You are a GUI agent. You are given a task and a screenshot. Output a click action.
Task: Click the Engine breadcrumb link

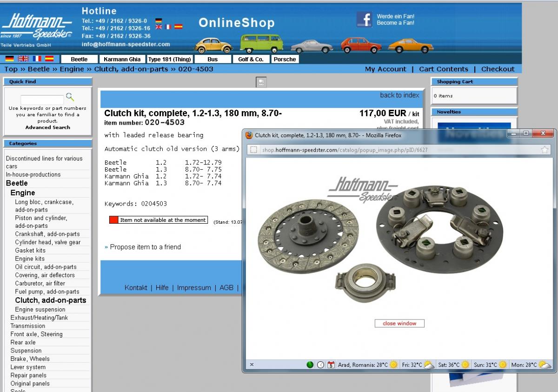coord(72,69)
